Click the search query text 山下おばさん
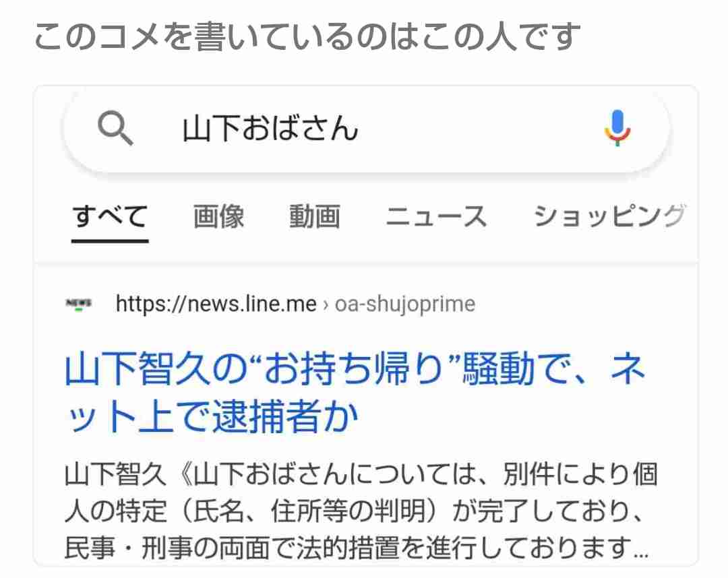The image size is (728, 578). pyautogui.click(x=270, y=129)
